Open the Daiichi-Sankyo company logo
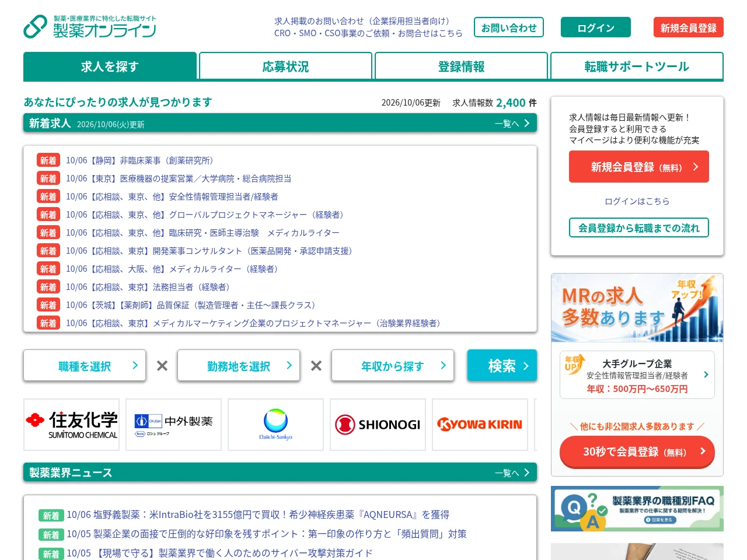The width and height of the screenshot is (747, 560). tap(275, 425)
